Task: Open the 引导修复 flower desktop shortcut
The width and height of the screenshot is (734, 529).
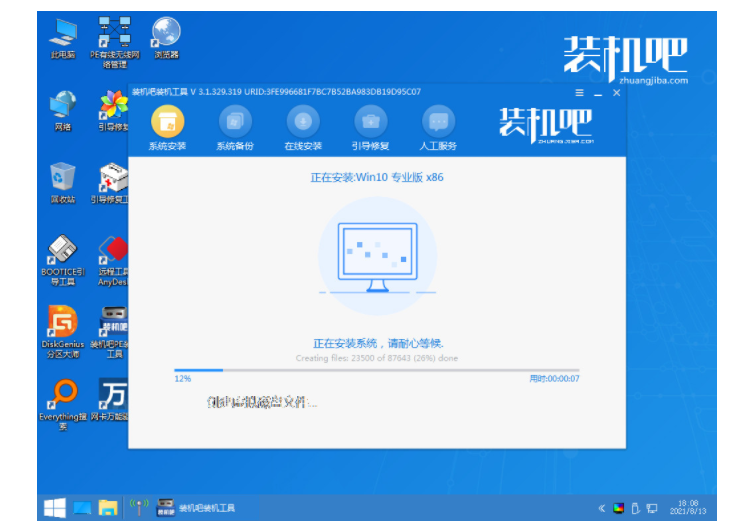Action: (114, 110)
